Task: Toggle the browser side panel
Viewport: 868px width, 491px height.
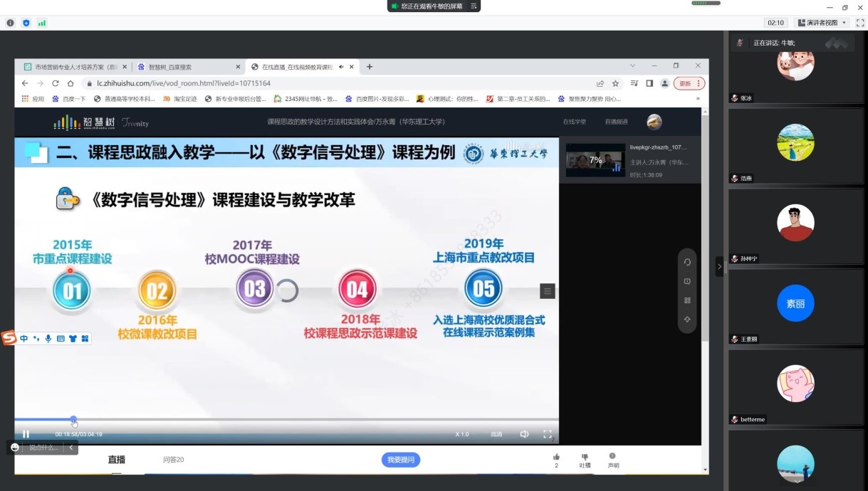Action: coord(649,83)
